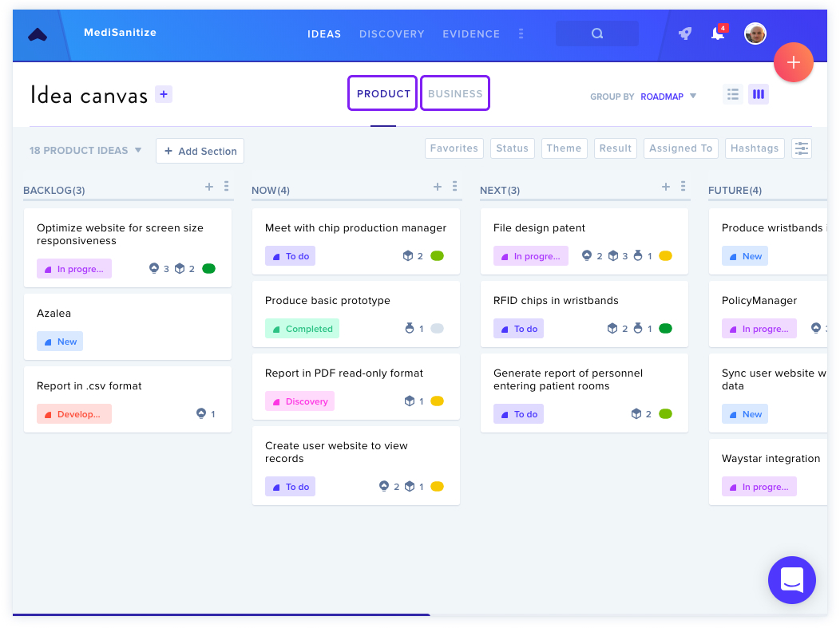Expand the 18 Product Ideas dropdown
840x632 pixels.
point(85,151)
